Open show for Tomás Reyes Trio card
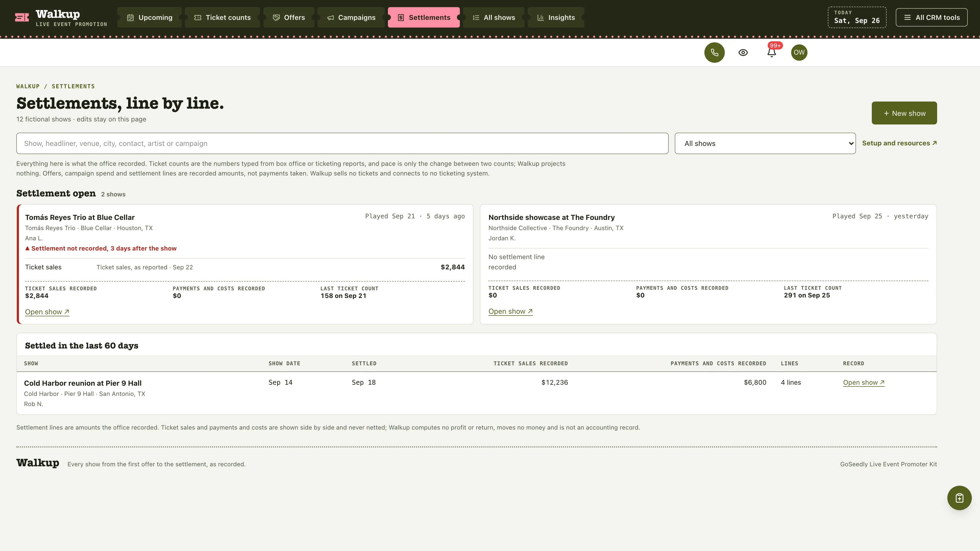The width and height of the screenshot is (980, 551). click(47, 312)
